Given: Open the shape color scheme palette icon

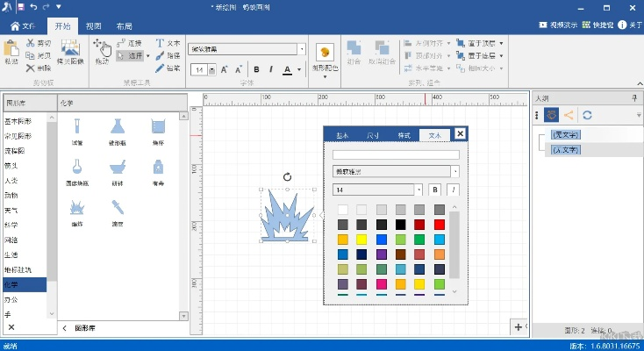Looking at the screenshot, I should point(324,54).
